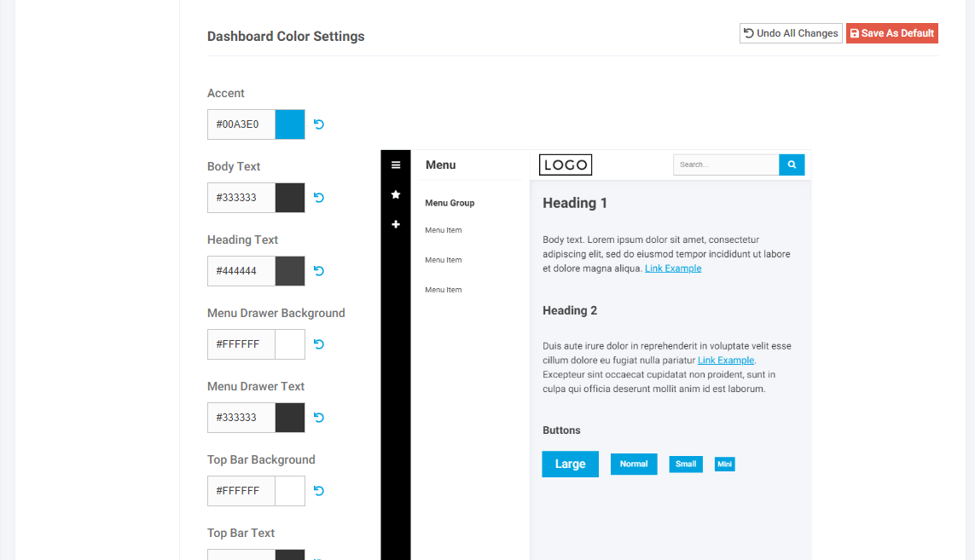Image resolution: width=975 pixels, height=560 pixels.
Task: Click the hamburger menu icon in preview
Action: coord(396,165)
